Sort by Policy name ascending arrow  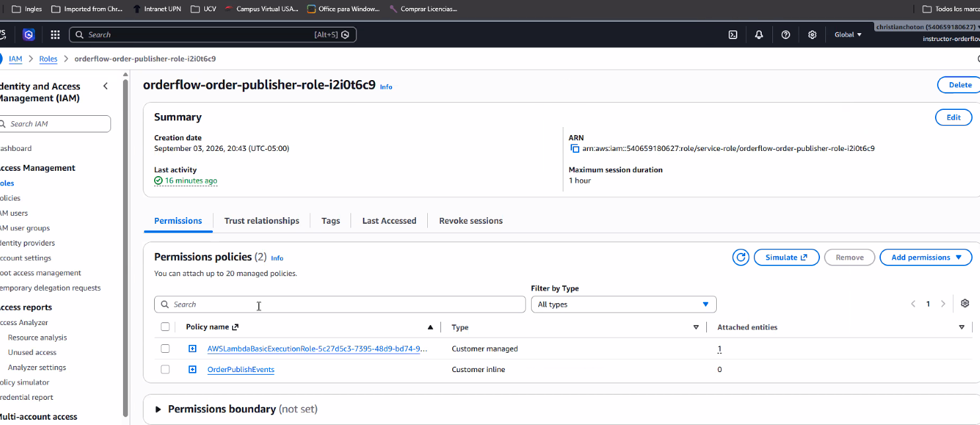430,327
